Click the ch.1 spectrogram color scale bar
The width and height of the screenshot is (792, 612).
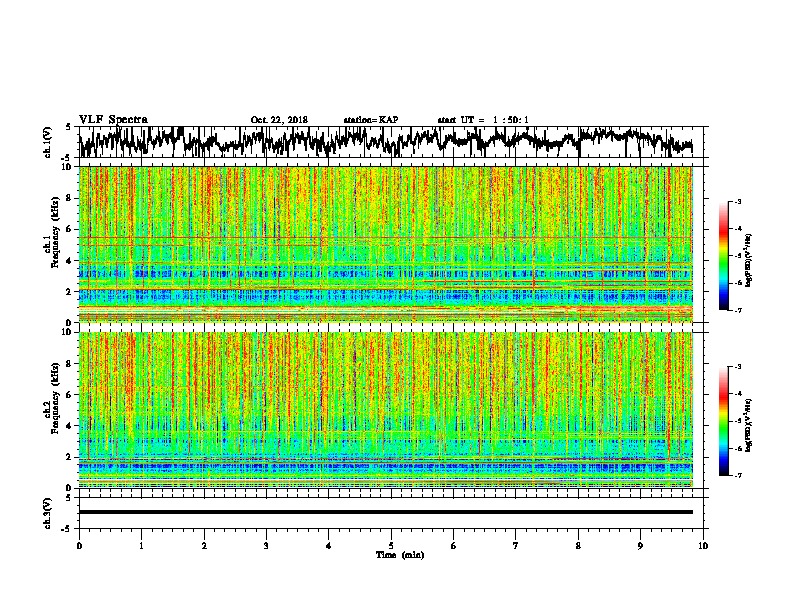click(x=723, y=256)
